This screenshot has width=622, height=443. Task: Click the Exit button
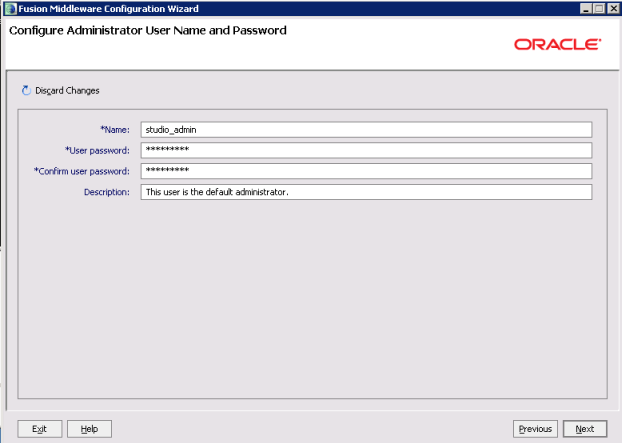click(x=40, y=429)
